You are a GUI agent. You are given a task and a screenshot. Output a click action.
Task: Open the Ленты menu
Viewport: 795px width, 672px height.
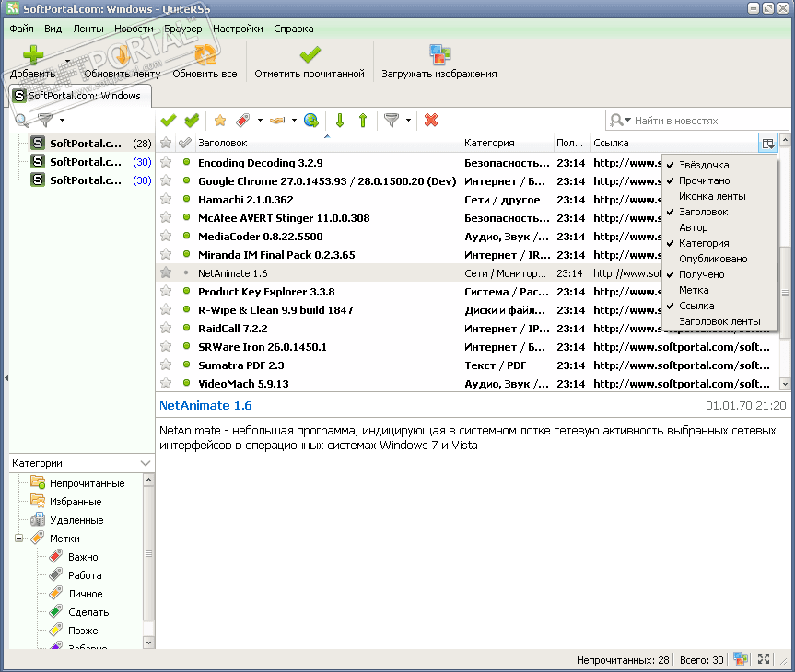click(x=88, y=29)
